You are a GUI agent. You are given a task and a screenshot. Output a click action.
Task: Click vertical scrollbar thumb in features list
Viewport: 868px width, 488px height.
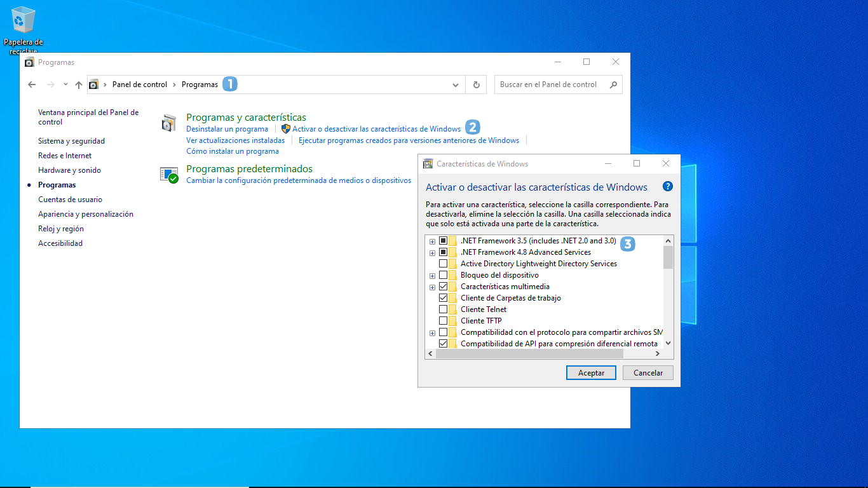point(668,257)
